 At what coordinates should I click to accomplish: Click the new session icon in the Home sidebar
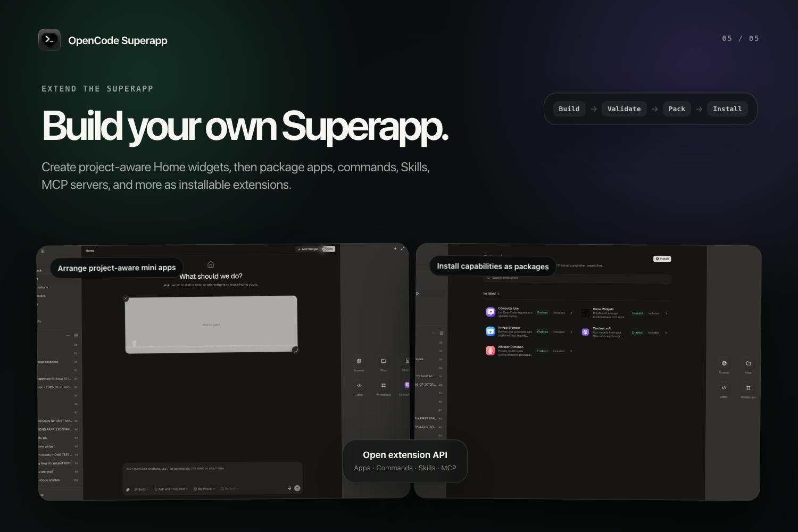(76, 336)
